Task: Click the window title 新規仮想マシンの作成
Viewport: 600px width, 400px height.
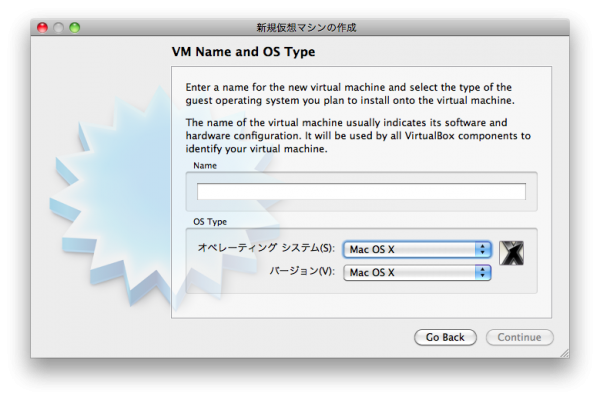Action: pos(306,28)
